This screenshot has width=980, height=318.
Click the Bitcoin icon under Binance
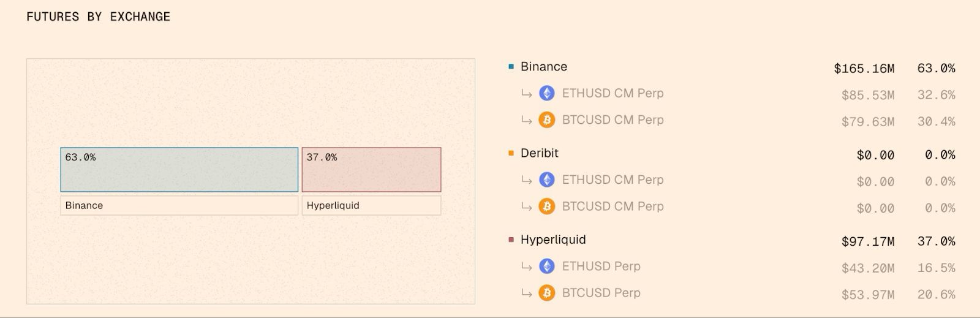pyautogui.click(x=546, y=119)
